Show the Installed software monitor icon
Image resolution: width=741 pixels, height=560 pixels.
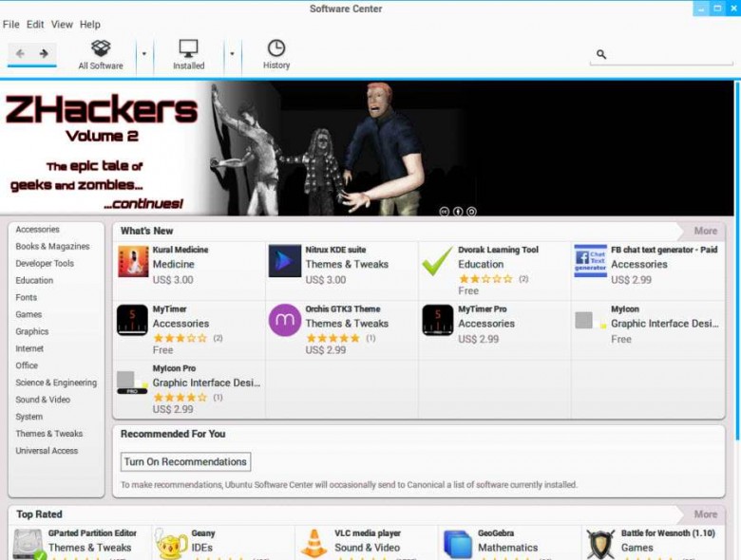(188, 48)
